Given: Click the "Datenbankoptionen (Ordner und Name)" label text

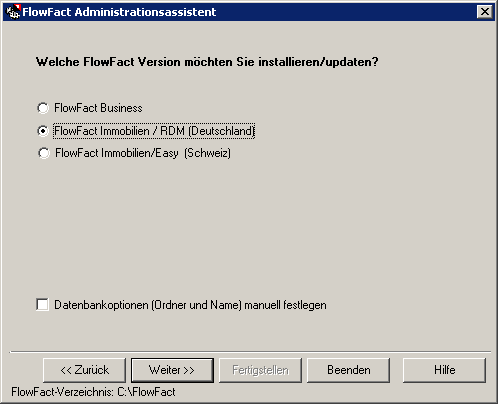Looking at the screenshot, I should [x=148, y=305].
